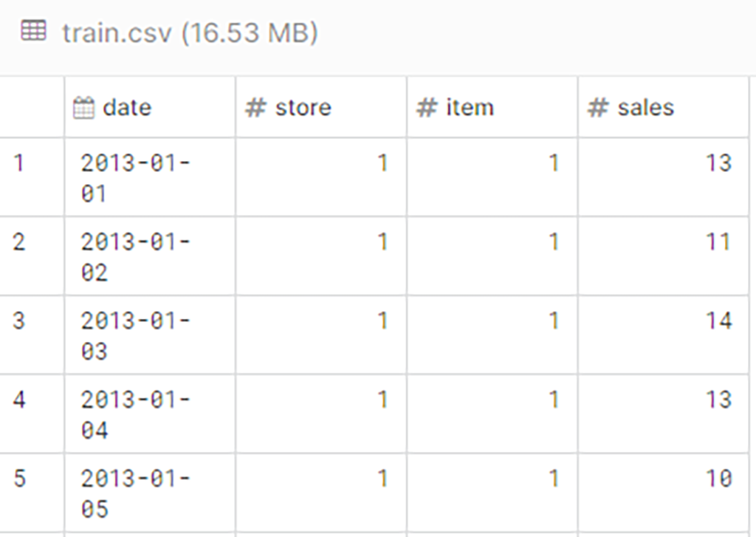The height and width of the screenshot is (537, 756).
Task: Click sales value 10 in row 5
Action: pyautogui.click(x=718, y=479)
